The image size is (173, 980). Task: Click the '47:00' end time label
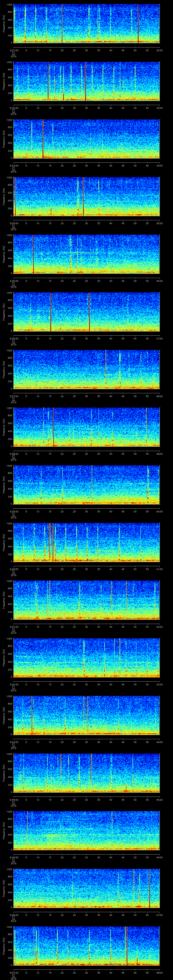[159, 915]
